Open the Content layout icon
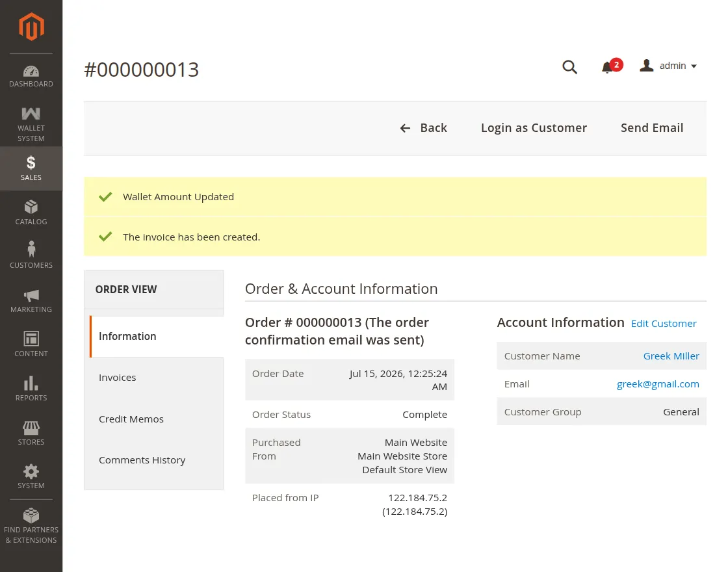 pos(31,339)
